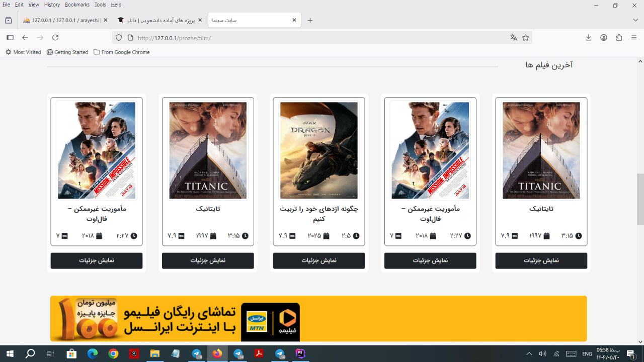Screen dimensions: 644x362
Task: Open a new tab with the plus button
Action: [x=310, y=20]
